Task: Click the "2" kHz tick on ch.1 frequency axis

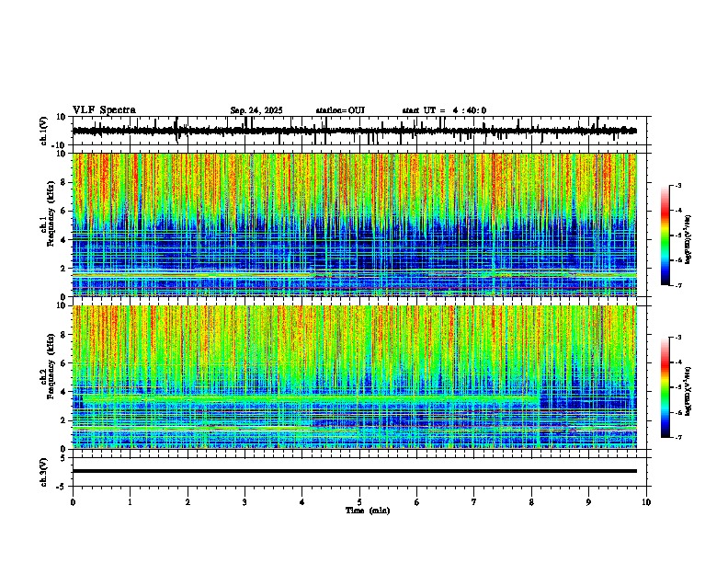Action: pyautogui.click(x=63, y=269)
